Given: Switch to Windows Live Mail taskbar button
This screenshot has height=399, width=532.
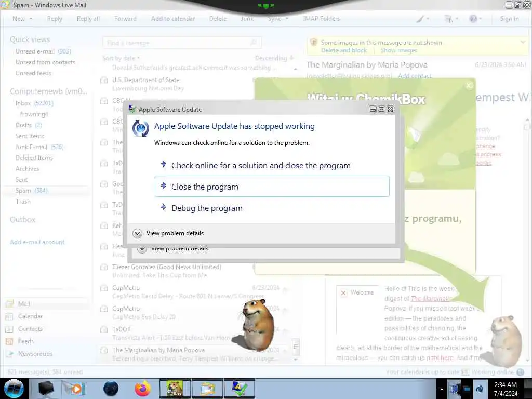Looking at the screenshot, I should (207, 389).
